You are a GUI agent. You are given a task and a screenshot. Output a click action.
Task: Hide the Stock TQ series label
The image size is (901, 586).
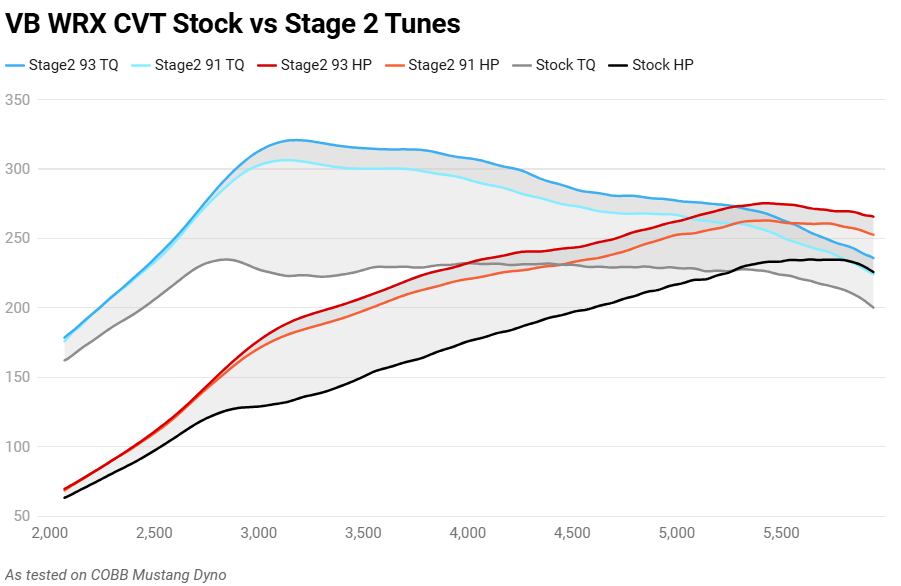pos(565,65)
